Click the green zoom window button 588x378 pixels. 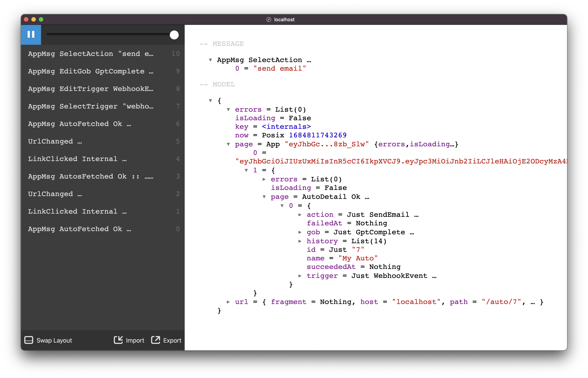pyautogui.click(x=41, y=19)
